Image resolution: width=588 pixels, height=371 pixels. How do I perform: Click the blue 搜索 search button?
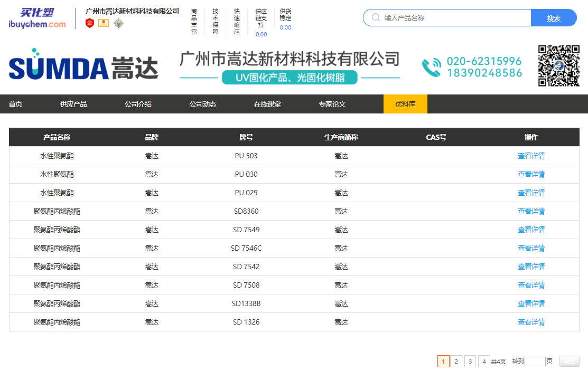554,18
